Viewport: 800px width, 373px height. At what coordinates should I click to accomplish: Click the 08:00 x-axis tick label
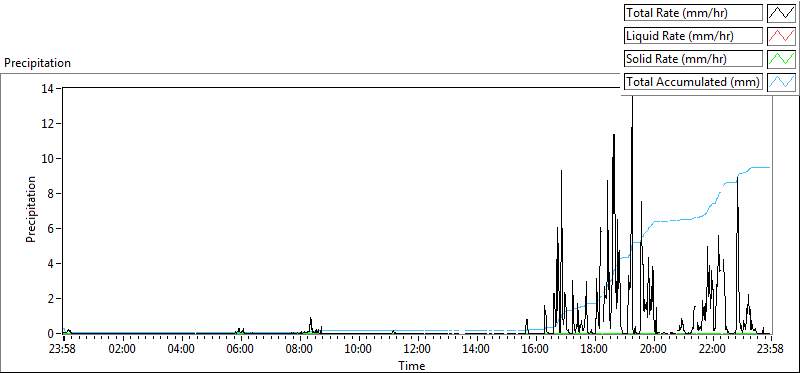[299, 350]
